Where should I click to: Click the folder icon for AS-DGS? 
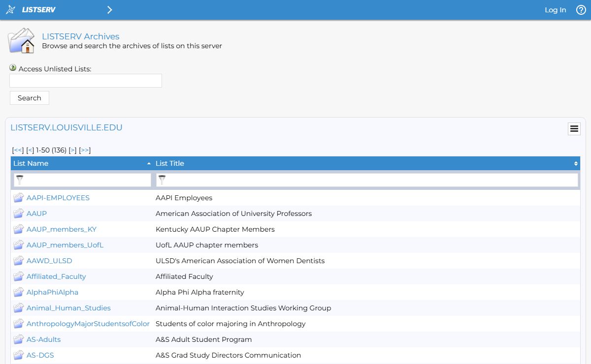[19, 355]
